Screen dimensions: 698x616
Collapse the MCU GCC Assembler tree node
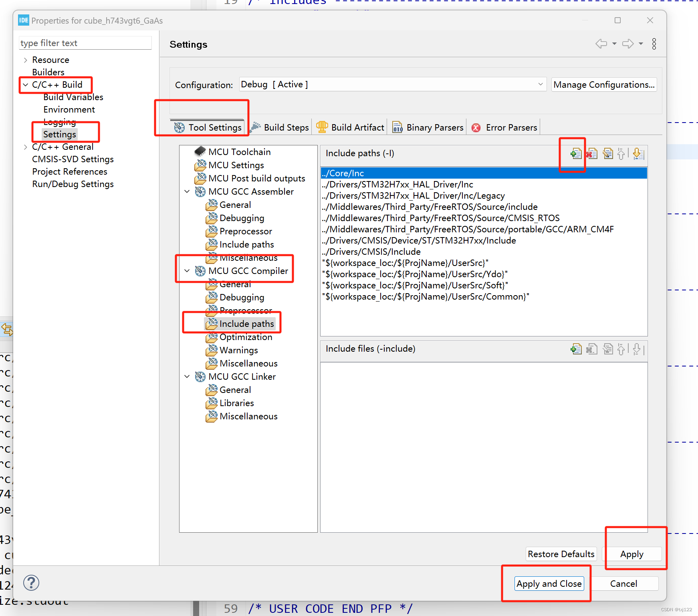(187, 191)
